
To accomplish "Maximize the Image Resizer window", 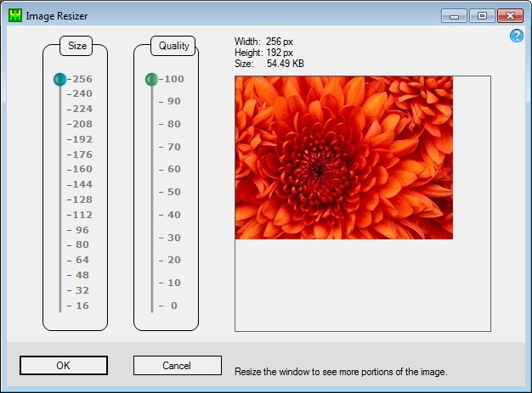I will point(482,16).
